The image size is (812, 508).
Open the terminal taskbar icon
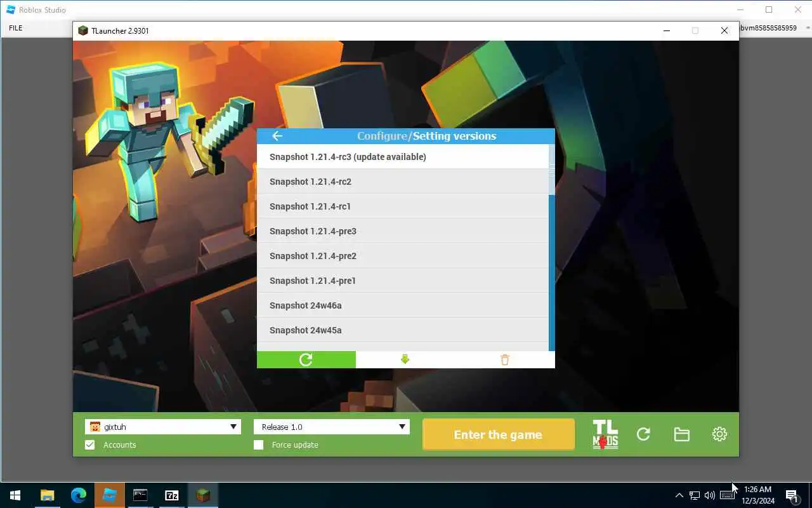141,495
